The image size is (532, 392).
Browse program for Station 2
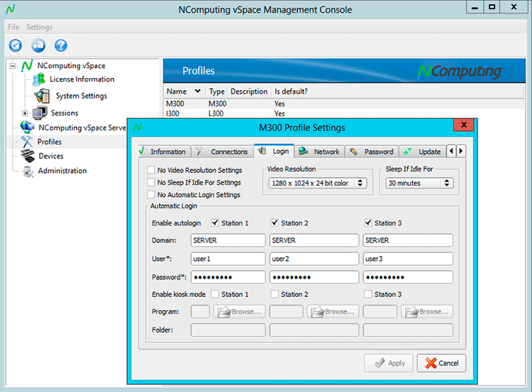(x=333, y=312)
